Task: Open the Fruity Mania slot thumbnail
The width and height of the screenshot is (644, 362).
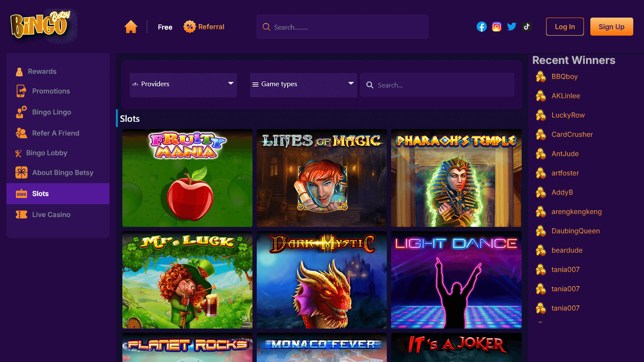Action: coord(187,178)
